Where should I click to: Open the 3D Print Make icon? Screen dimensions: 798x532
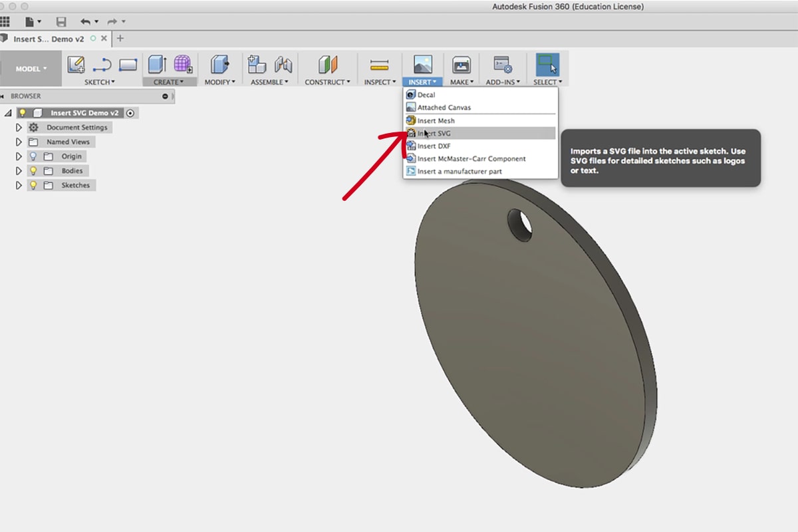tap(462, 65)
